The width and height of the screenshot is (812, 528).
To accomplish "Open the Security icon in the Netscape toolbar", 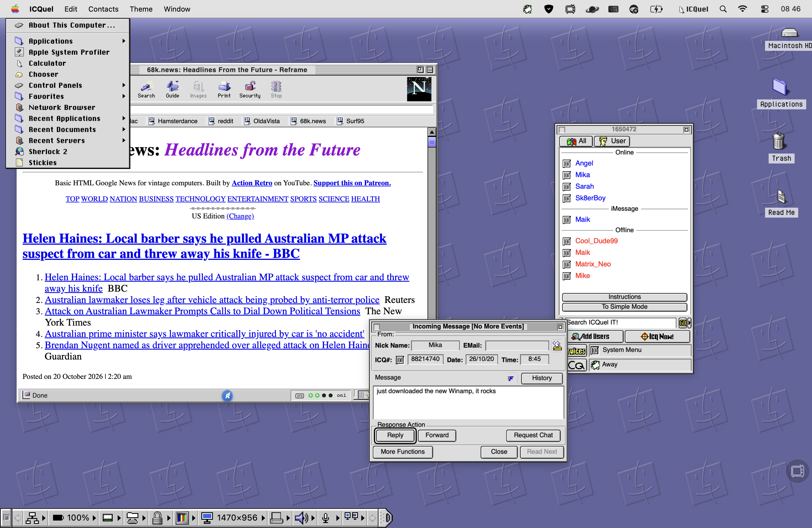I will click(x=250, y=90).
